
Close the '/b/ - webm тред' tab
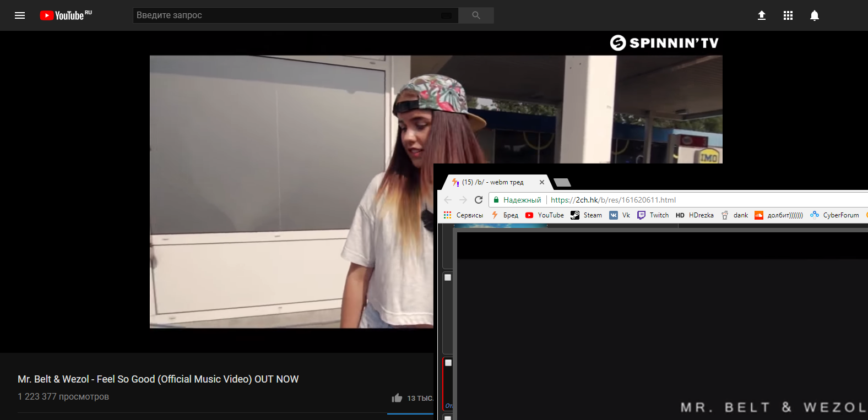(542, 182)
